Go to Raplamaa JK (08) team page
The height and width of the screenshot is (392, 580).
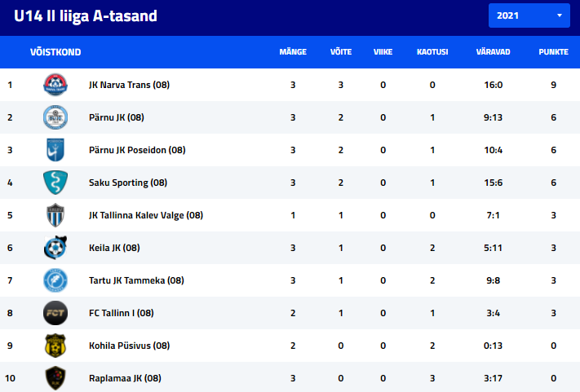(125, 378)
